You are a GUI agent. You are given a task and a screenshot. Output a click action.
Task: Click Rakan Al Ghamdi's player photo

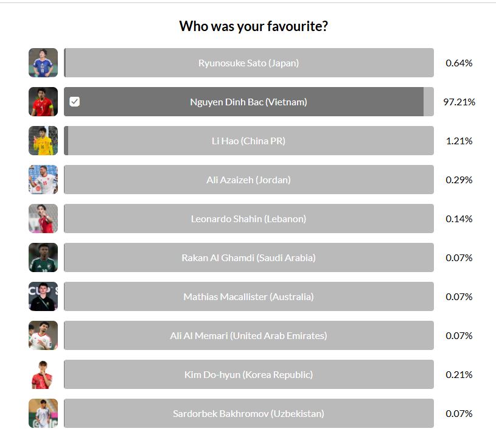[43, 257]
